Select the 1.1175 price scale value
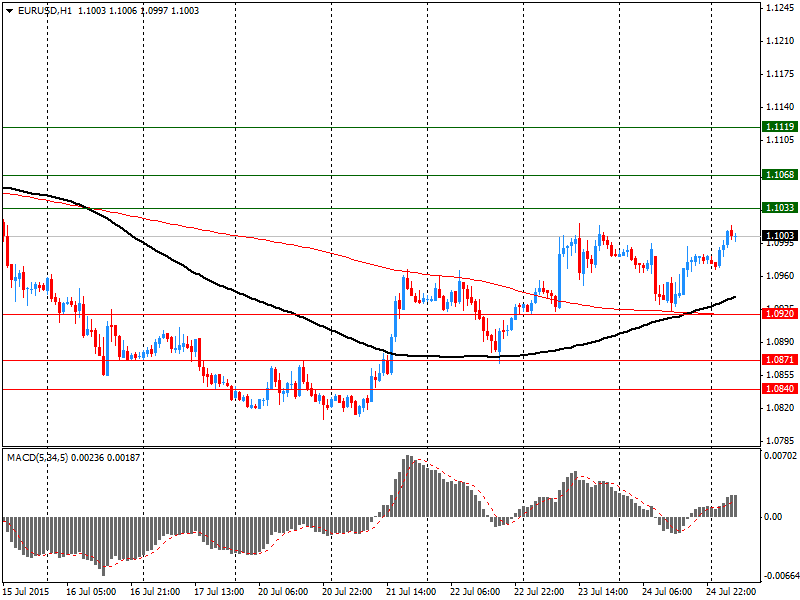The image size is (800, 600). click(x=781, y=74)
